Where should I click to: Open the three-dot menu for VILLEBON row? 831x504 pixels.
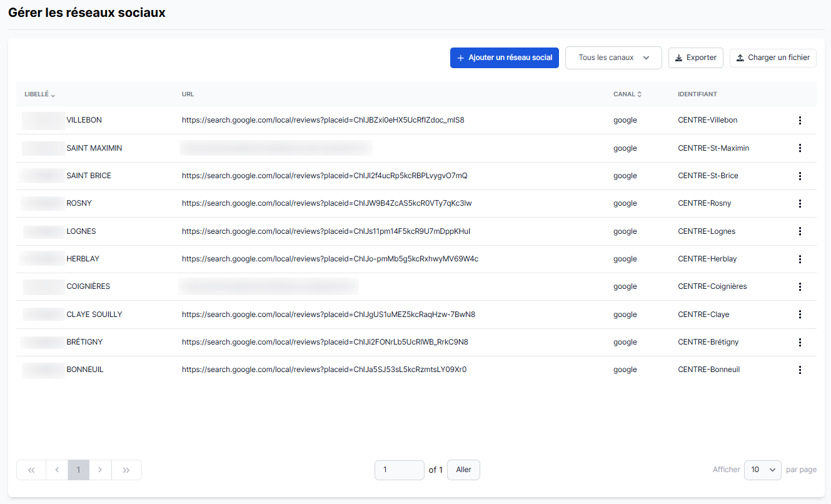point(800,120)
